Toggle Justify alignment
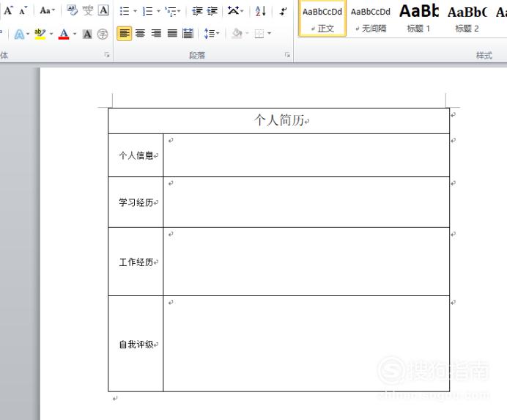The image size is (507, 420). point(172,33)
